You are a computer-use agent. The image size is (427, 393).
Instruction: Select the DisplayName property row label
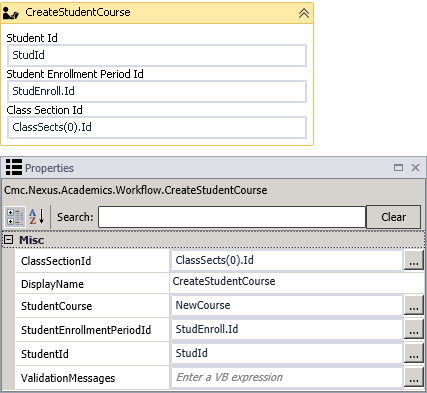tap(52, 284)
